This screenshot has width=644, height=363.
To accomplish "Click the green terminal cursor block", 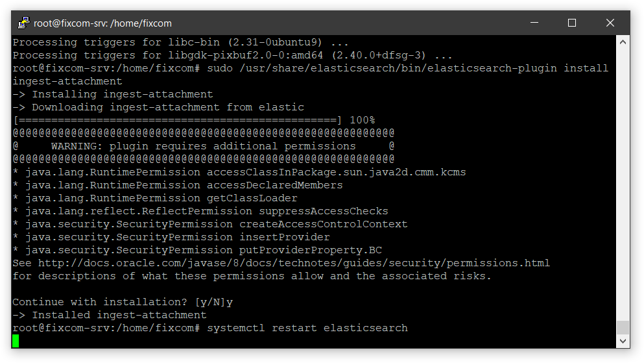I will (x=16, y=341).
